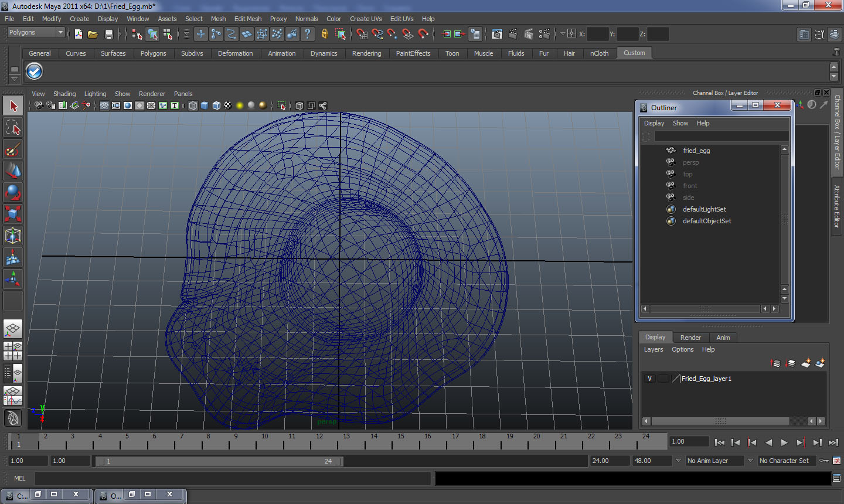
Task: Toggle display type box of Fried_Egg_layer1
Action: click(663, 379)
